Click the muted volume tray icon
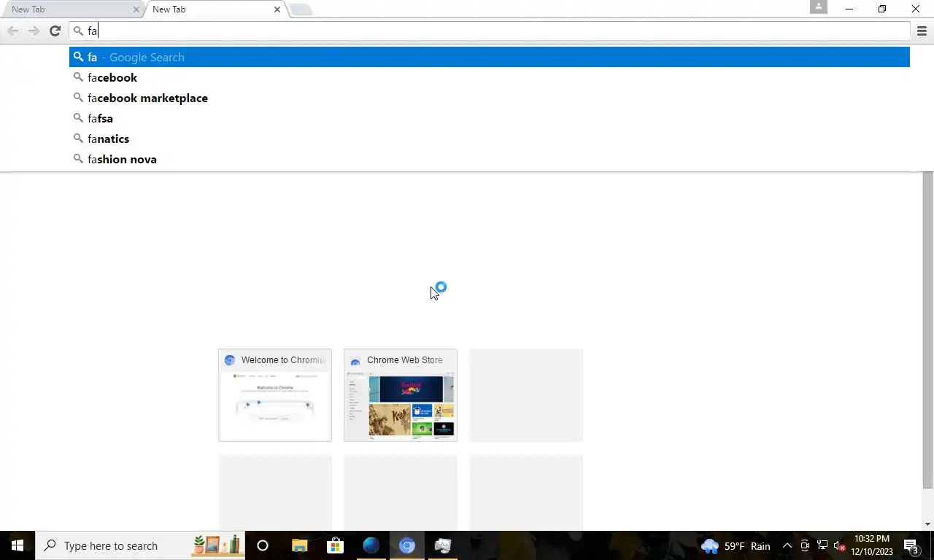Image resolution: width=934 pixels, height=560 pixels. tap(839, 545)
